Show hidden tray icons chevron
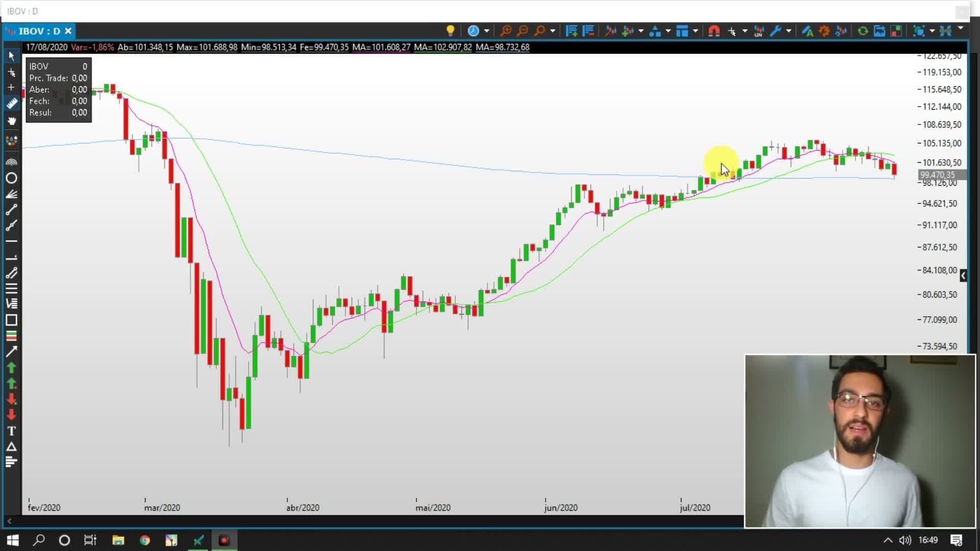This screenshot has width=980, height=551. (888, 540)
